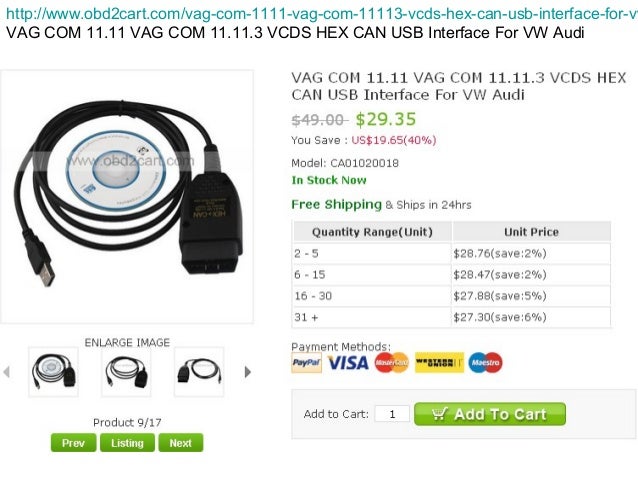Viewport: 638px width, 479px height.
Task: Click the Western Union payment icon
Action: [439, 363]
